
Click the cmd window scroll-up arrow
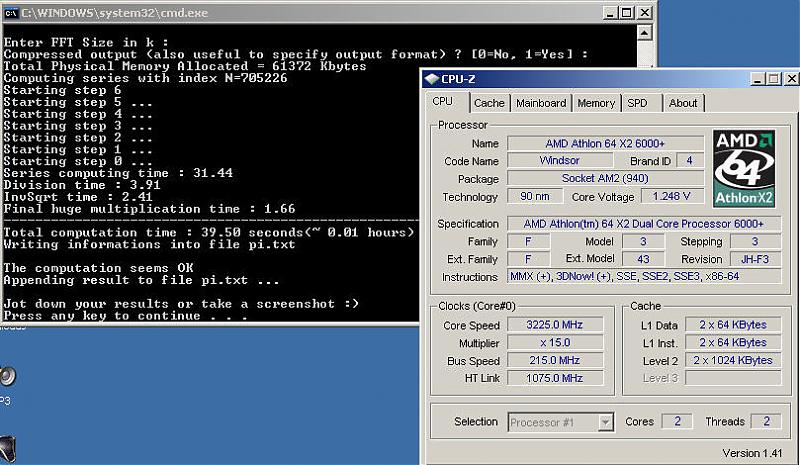[x=644, y=33]
